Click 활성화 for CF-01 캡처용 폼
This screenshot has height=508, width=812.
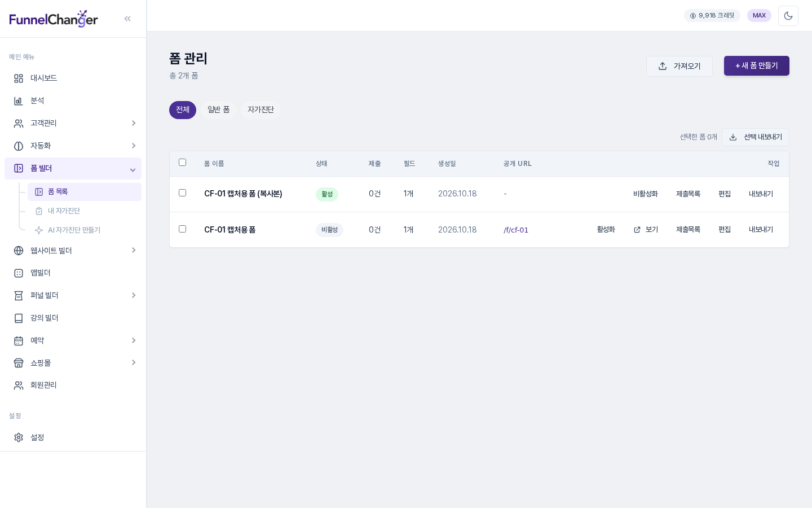pos(606,230)
